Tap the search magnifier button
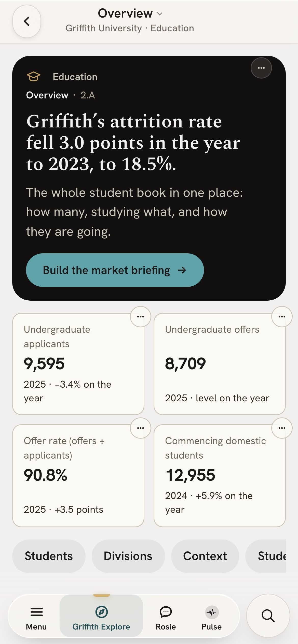Viewport: 298px width, 644px height. coord(268,616)
